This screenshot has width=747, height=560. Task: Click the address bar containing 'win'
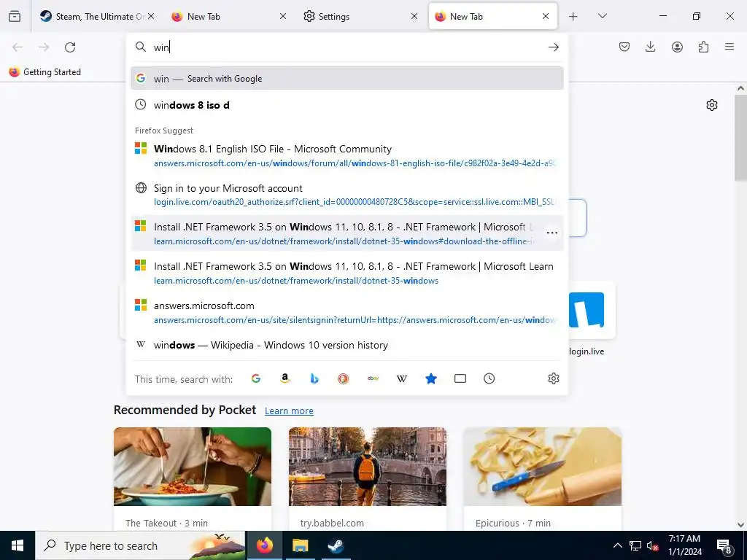coord(348,47)
